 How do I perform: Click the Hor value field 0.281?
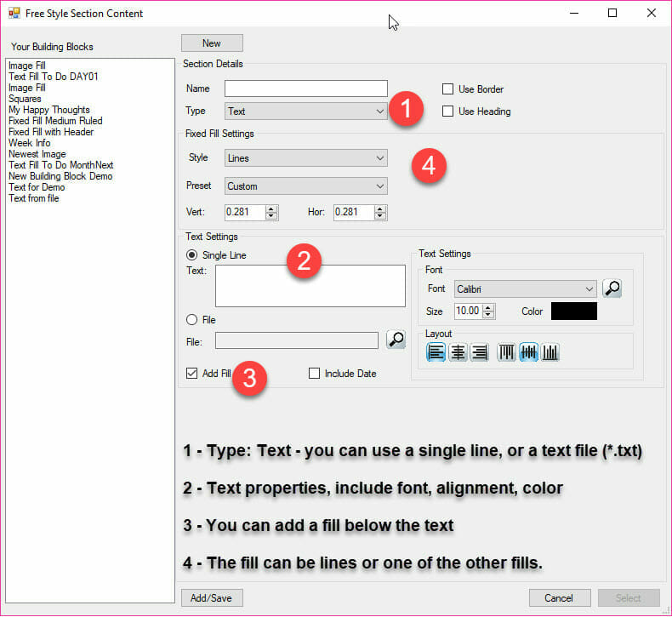(354, 212)
